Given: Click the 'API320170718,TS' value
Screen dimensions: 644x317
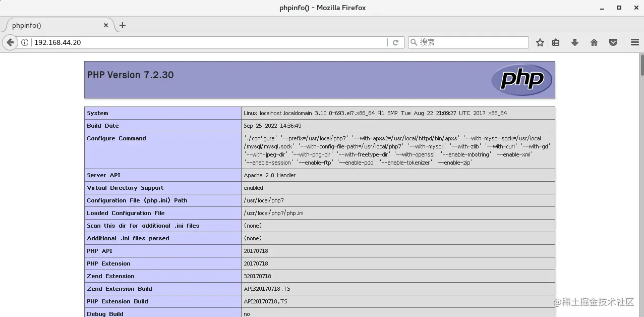Looking at the screenshot, I should point(267,289).
